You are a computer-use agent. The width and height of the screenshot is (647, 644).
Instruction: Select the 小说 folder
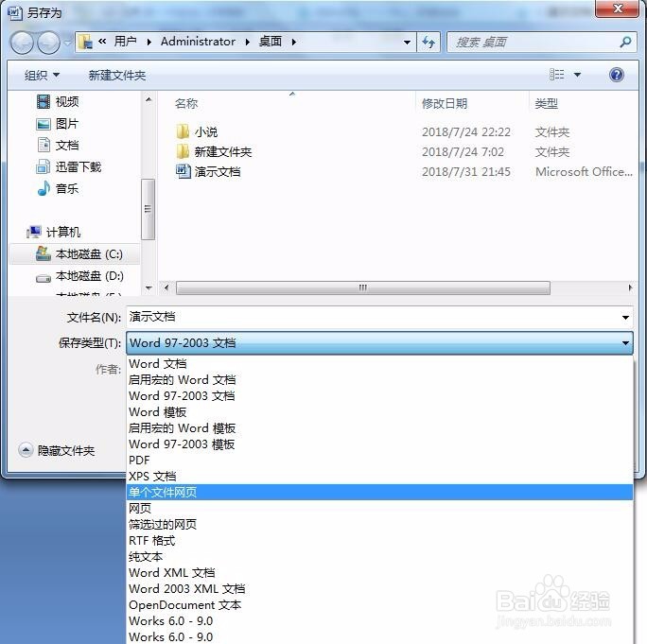[x=197, y=132]
